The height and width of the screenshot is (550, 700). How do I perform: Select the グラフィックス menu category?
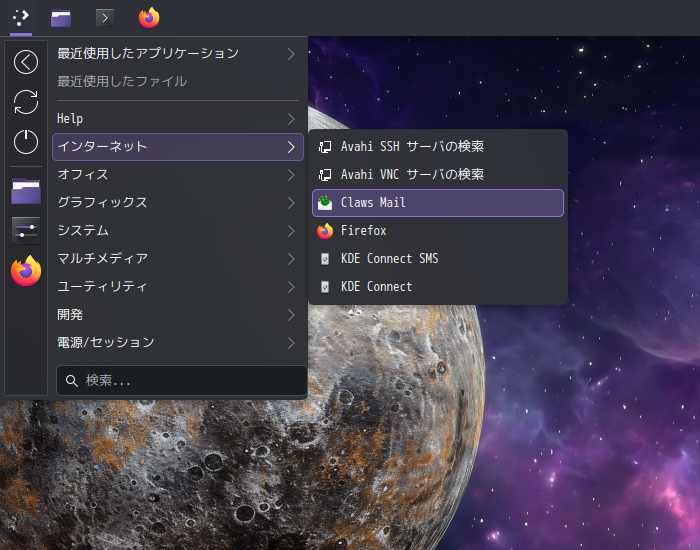click(x=178, y=203)
